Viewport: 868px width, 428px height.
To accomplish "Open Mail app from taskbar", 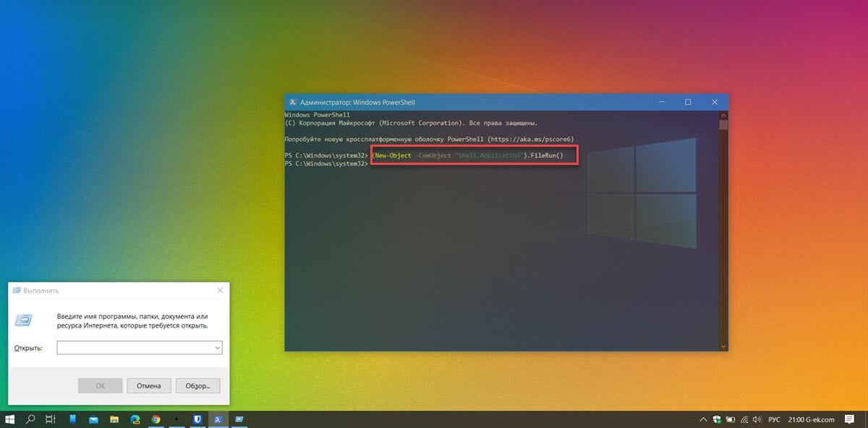I will [x=93, y=419].
